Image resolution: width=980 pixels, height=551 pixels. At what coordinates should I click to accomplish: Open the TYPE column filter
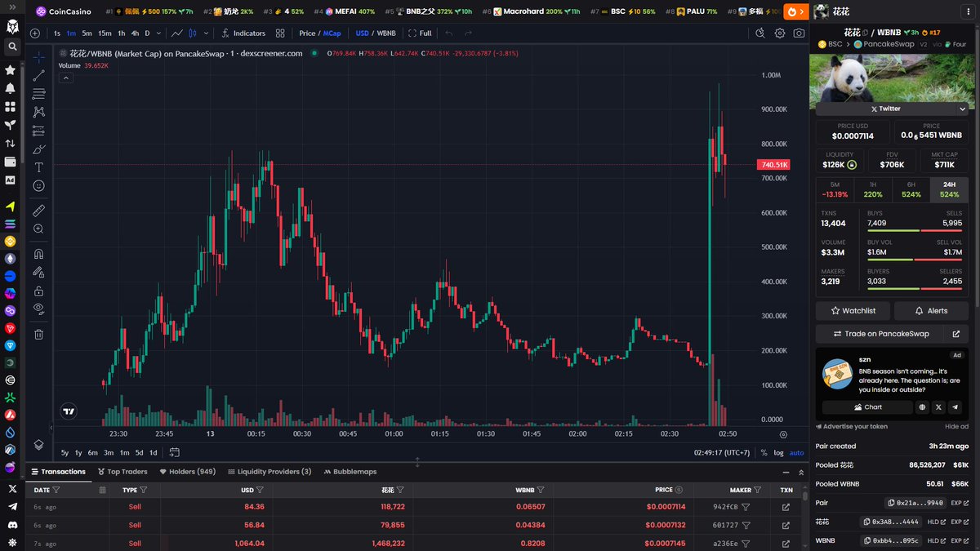[143, 490]
